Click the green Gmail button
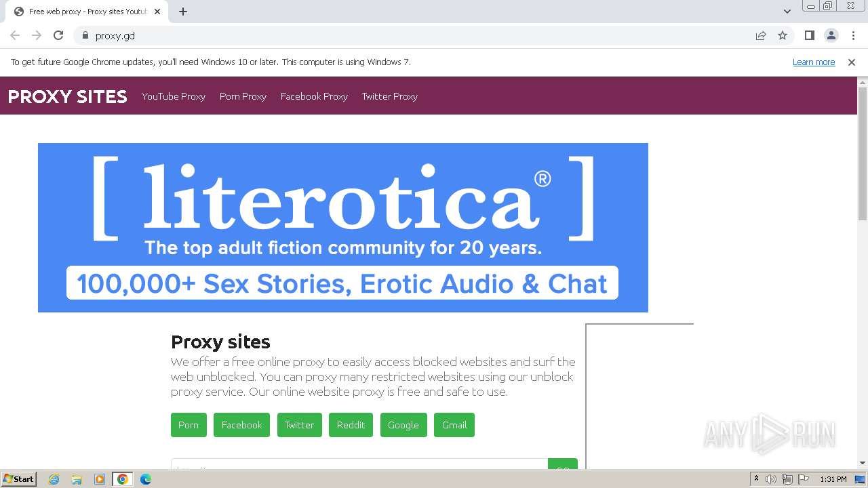The width and height of the screenshot is (868, 488). click(x=454, y=425)
